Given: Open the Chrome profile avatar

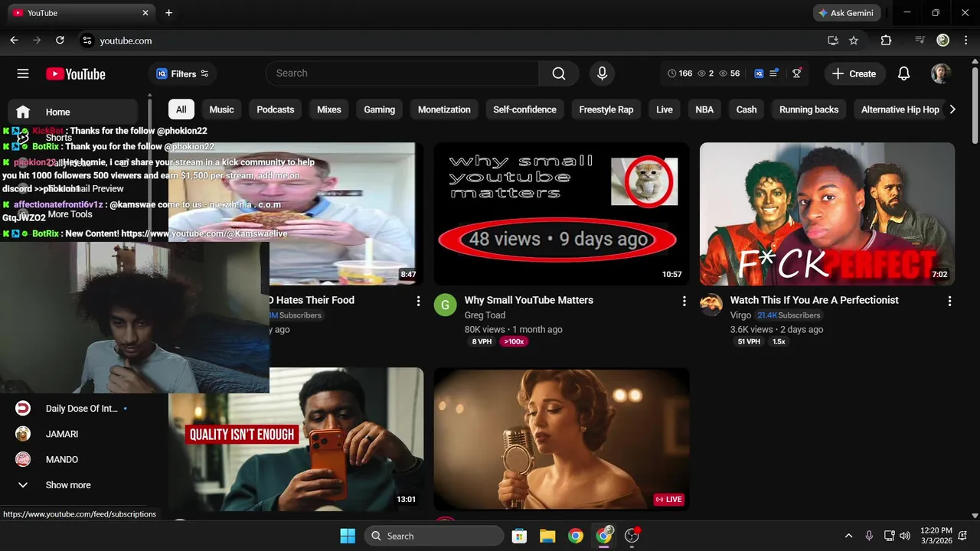Looking at the screenshot, I should [943, 41].
